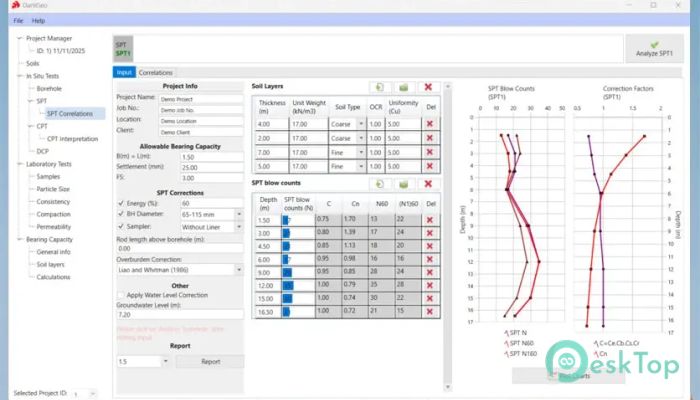Open the File menu

(x=18, y=21)
